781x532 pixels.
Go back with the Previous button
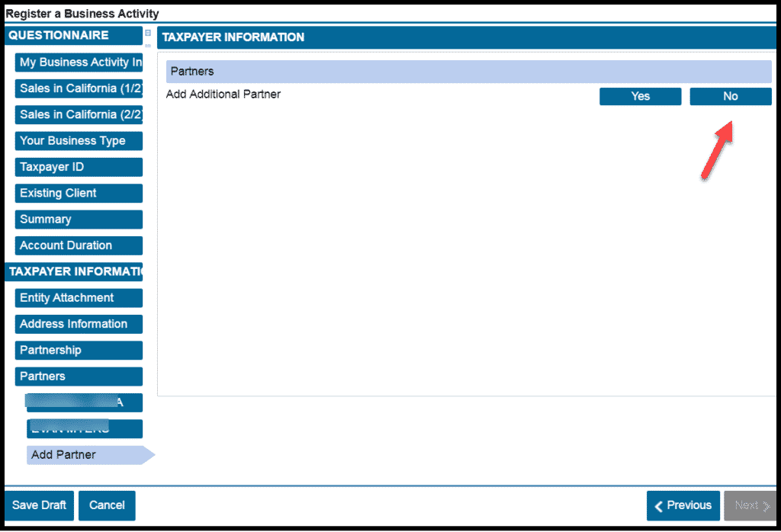click(x=683, y=505)
